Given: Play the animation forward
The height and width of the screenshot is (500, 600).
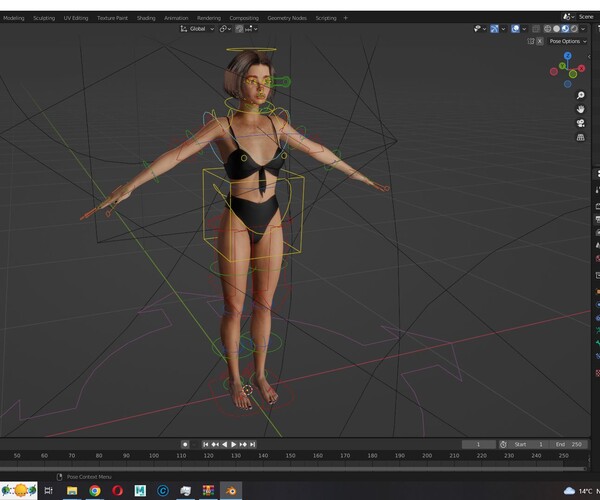Looking at the screenshot, I should tap(234, 444).
